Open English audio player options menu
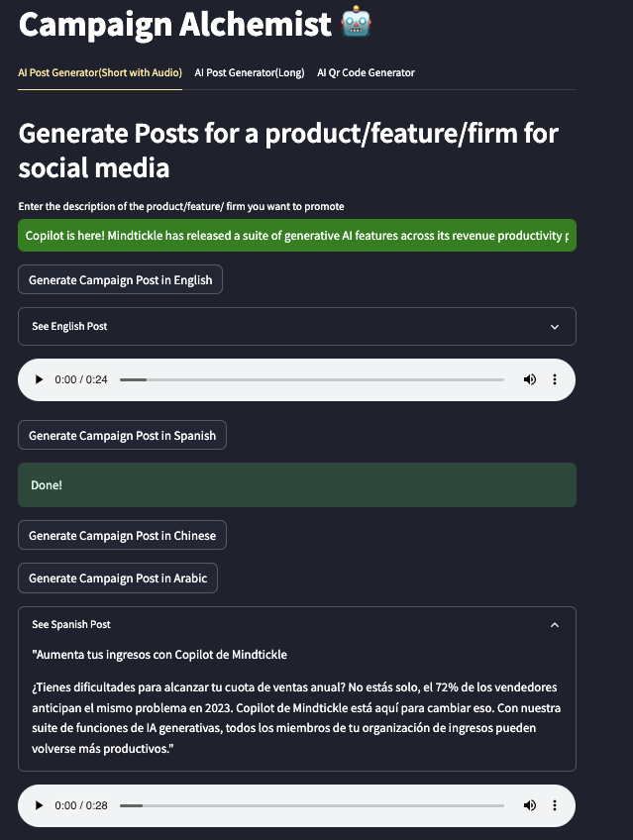 (555, 379)
